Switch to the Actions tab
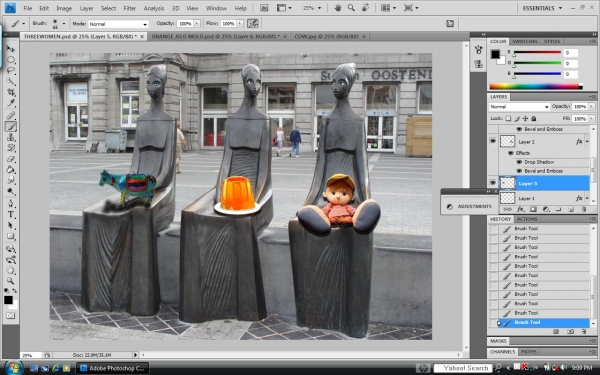Screen dimensions: 600x375 (527, 219)
